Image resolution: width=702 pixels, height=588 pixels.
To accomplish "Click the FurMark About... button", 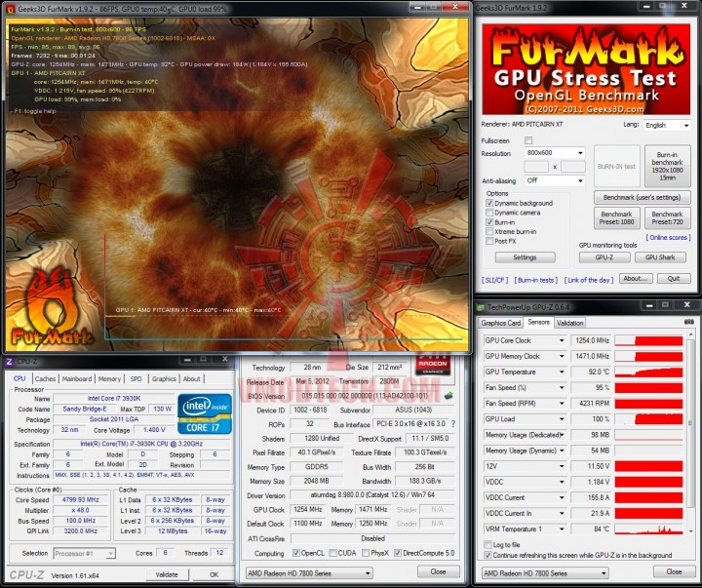I will [x=636, y=278].
